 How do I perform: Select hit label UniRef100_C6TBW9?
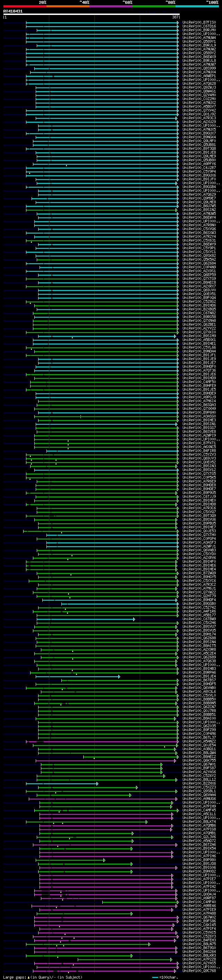pos(199,619)
